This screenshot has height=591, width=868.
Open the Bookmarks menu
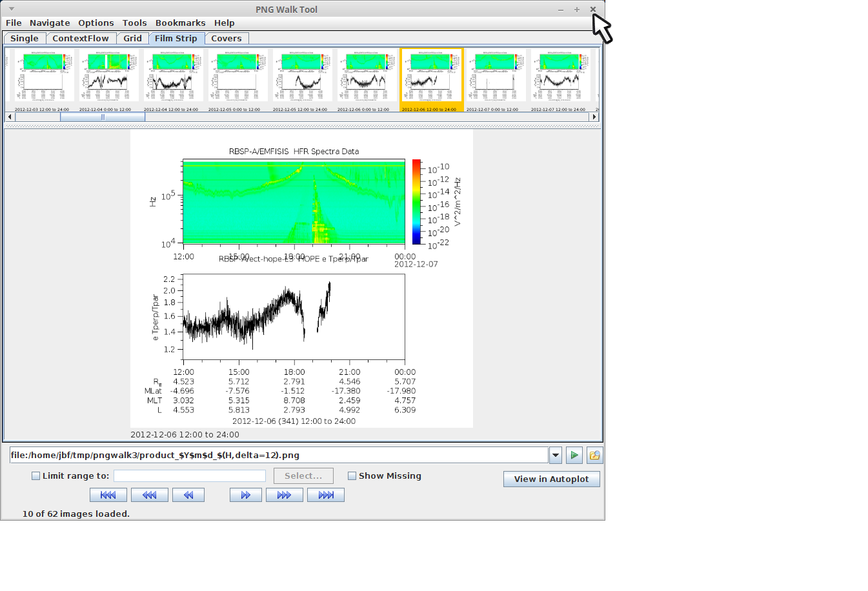(180, 23)
